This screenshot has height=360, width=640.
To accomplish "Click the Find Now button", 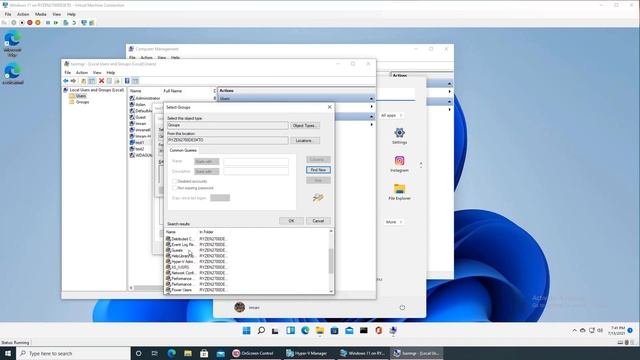I will click(x=318, y=170).
